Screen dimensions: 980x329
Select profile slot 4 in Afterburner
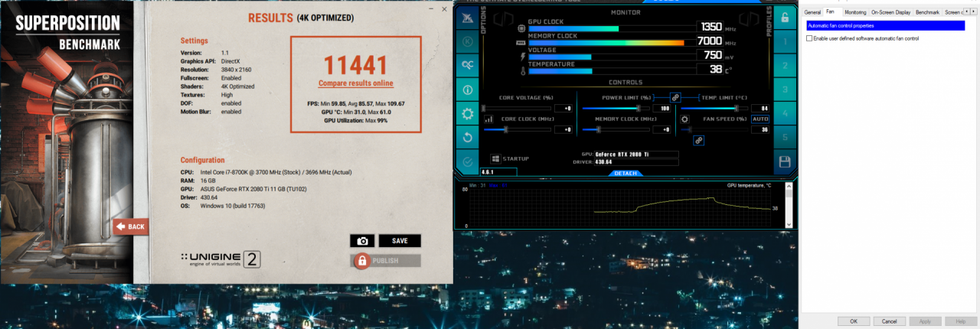click(784, 113)
